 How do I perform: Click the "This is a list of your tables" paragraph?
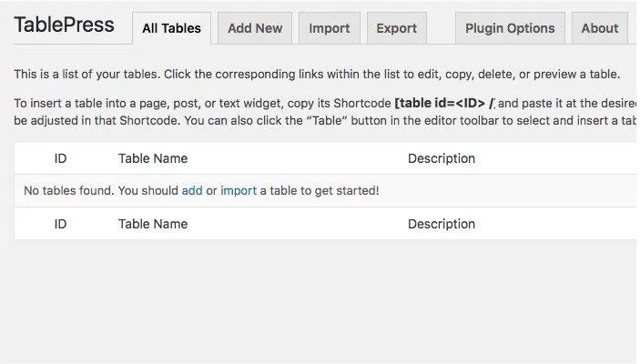coord(317,75)
